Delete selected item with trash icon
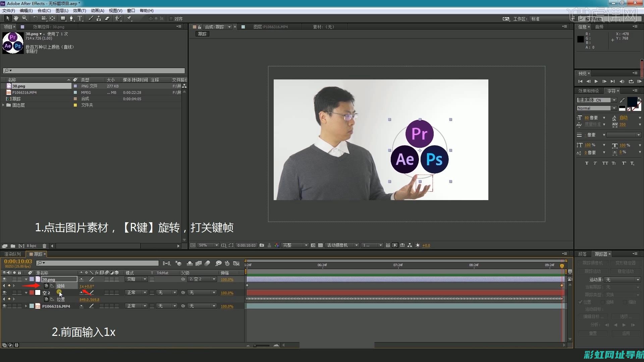This screenshot has width=644, height=362. tap(44, 246)
